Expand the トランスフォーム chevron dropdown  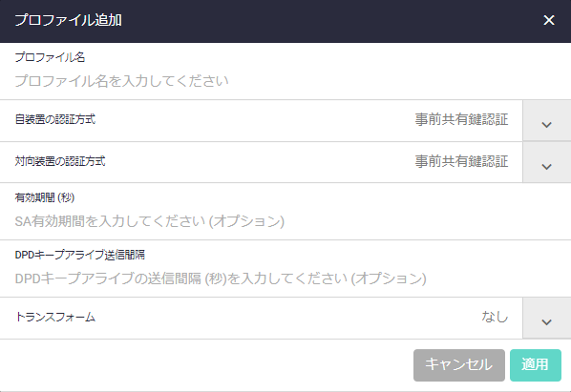(546, 319)
